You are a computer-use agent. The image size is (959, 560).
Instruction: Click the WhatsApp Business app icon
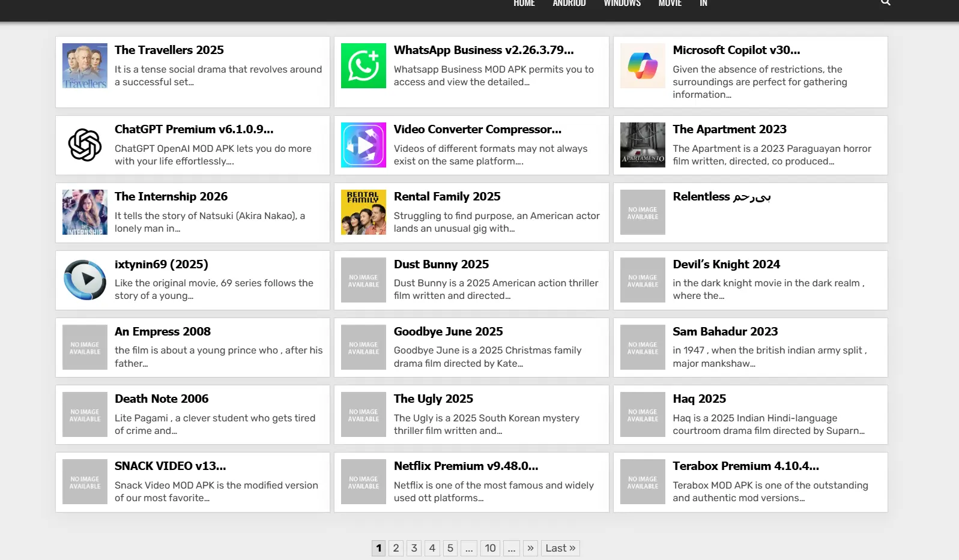[x=363, y=65]
